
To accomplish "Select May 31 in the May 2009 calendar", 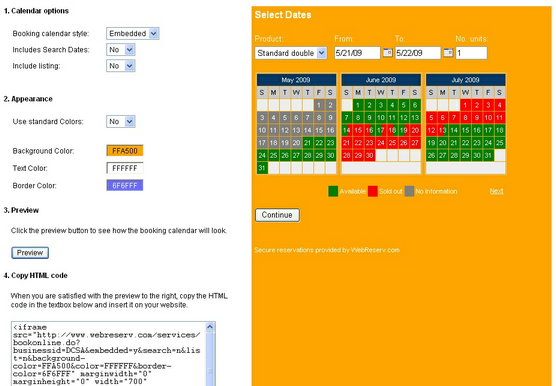I will 262,168.
